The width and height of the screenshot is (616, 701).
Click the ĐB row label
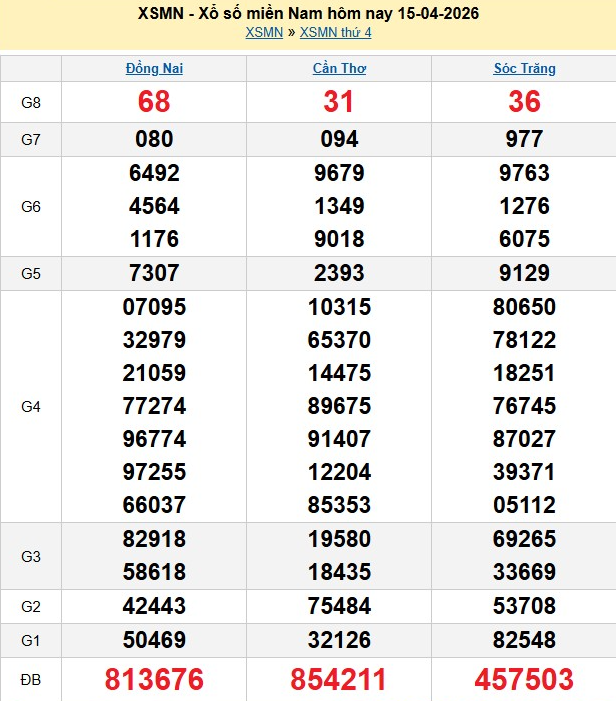point(31,680)
